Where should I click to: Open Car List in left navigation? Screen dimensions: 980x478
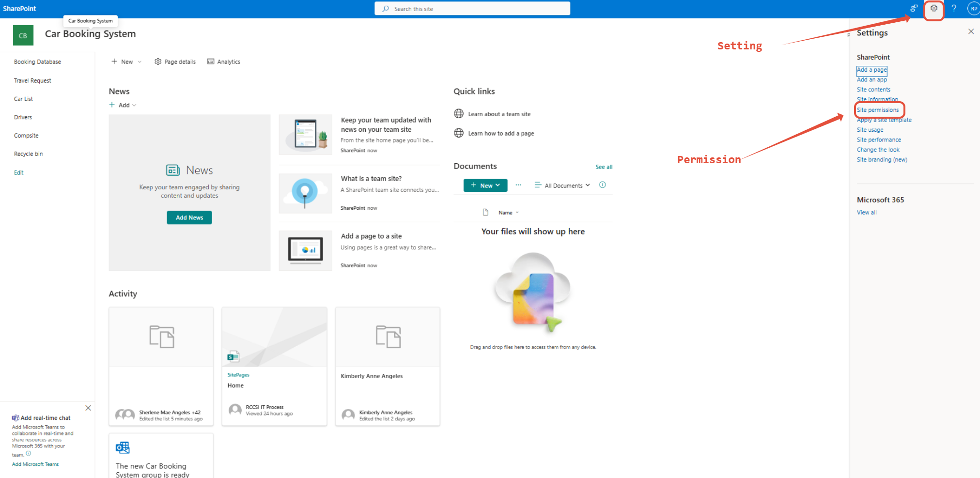23,99
